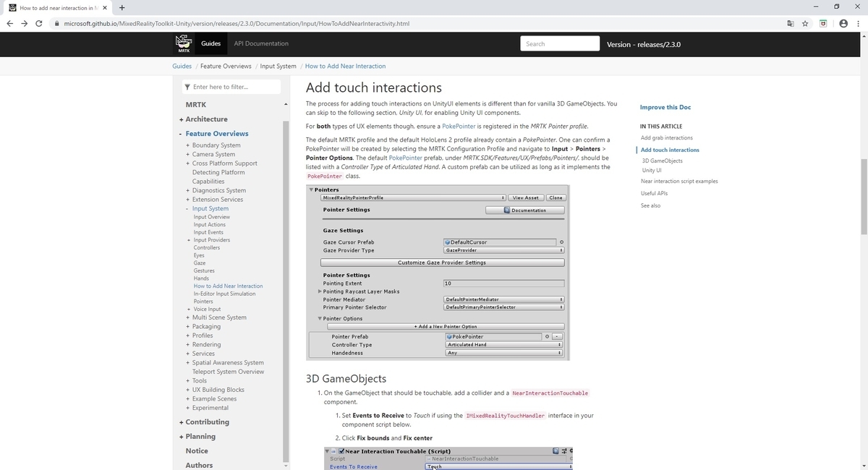Click 'Input System' breadcrumb
The image size is (868, 470).
278,66
